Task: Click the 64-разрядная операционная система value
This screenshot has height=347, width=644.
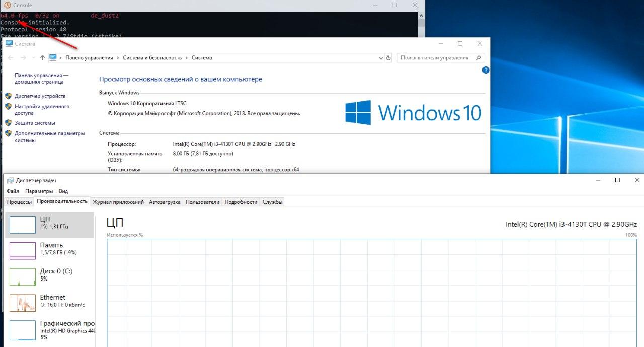Action: click(235, 170)
